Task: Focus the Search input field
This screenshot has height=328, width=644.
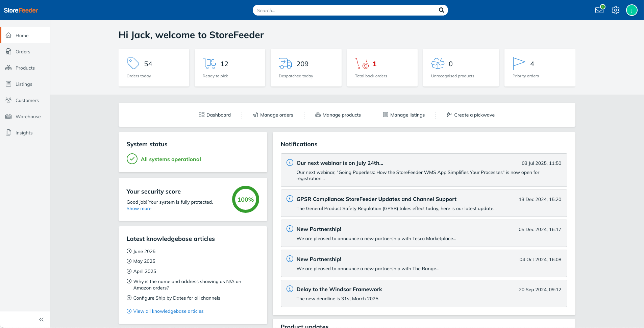Action: pos(345,10)
